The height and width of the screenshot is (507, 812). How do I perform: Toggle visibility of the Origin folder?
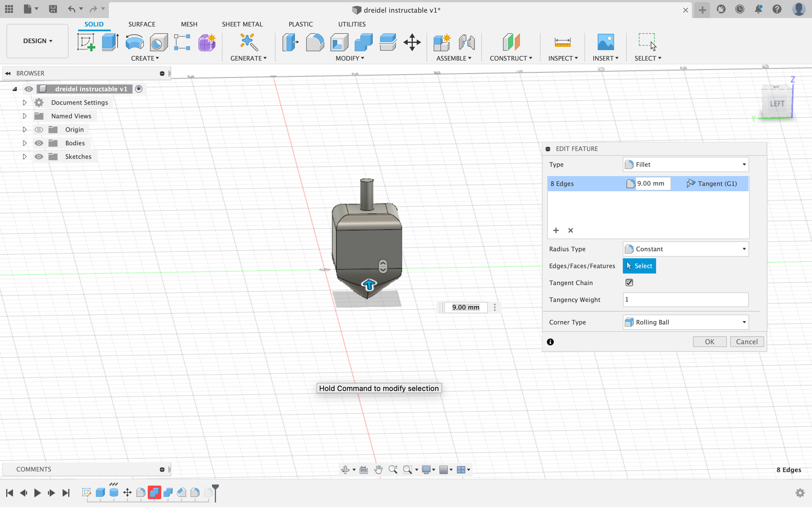[x=39, y=130]
